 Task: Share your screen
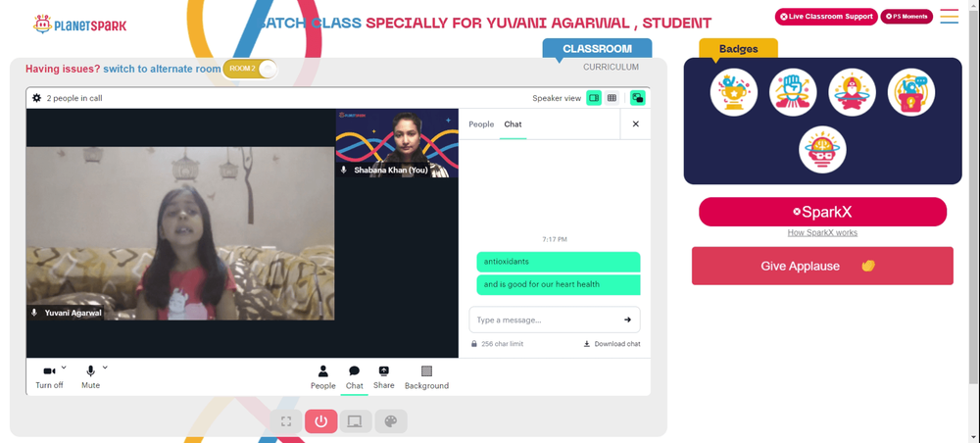point(384,378)
